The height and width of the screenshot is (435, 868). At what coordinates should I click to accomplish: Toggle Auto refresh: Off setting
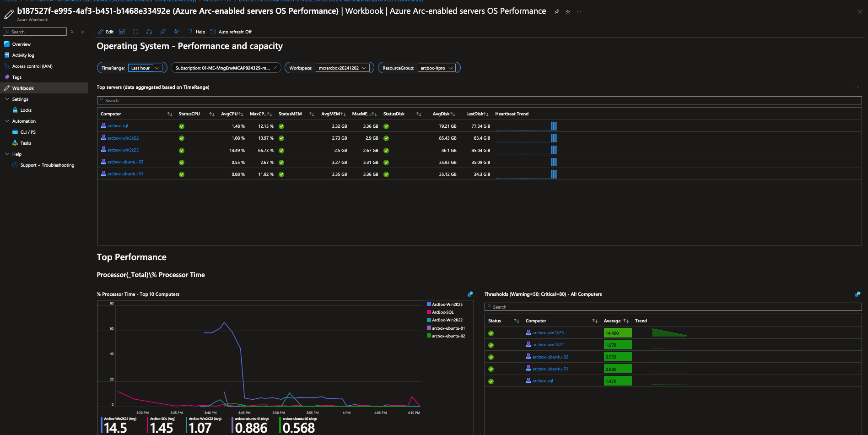pos(231,32)
